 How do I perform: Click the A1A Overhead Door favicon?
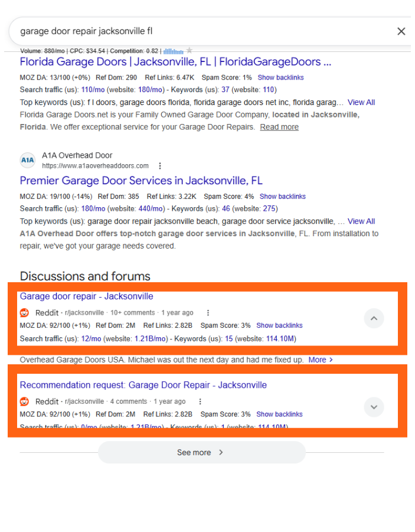(28, 160)
